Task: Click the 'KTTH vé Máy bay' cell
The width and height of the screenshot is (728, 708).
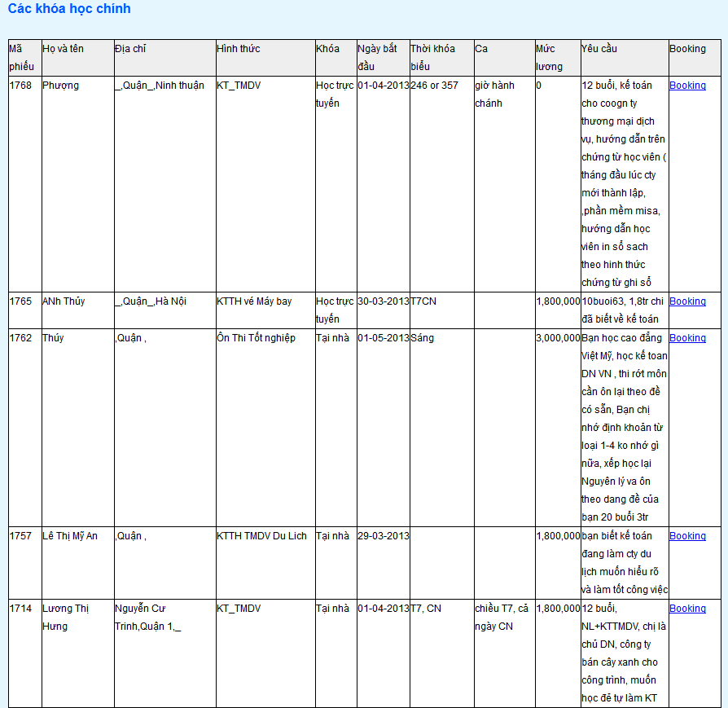Action: [254, 301]
